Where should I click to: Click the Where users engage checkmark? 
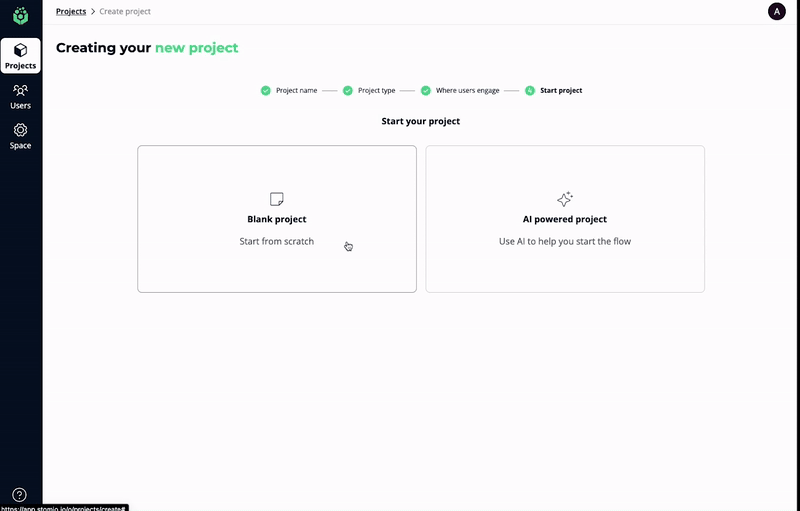tap(426, 90)
